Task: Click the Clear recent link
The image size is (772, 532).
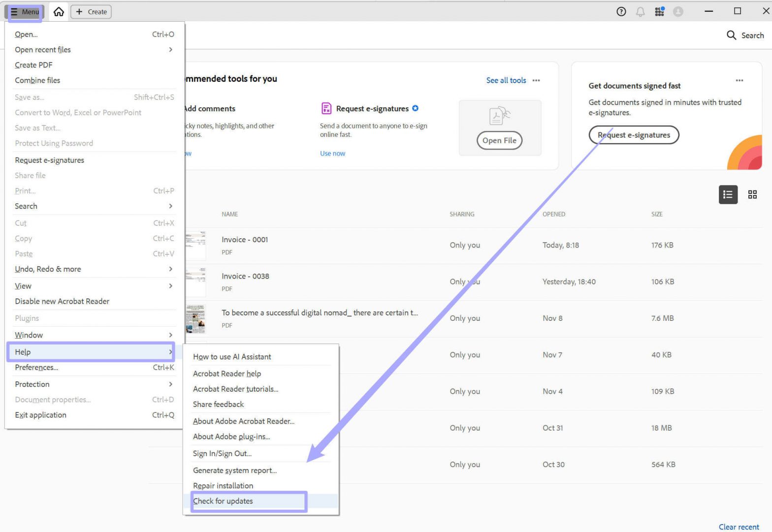Action: point(739,527)
